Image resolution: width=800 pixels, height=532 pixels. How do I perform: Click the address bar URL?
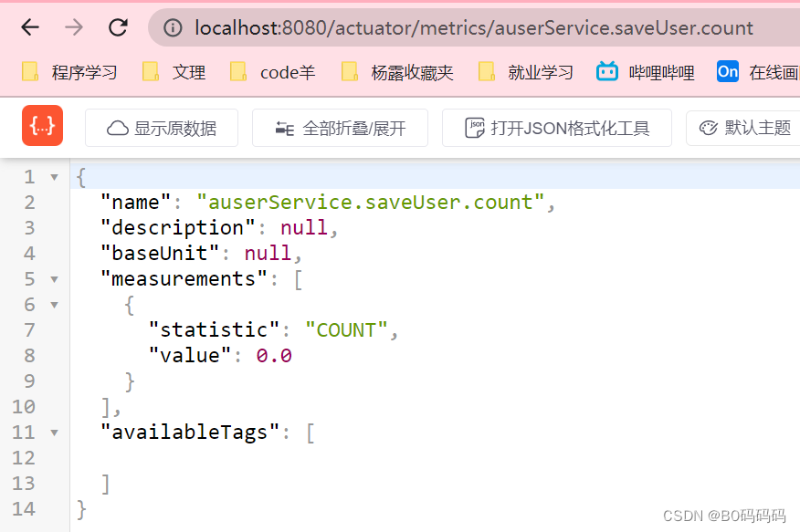click(474, 27)
